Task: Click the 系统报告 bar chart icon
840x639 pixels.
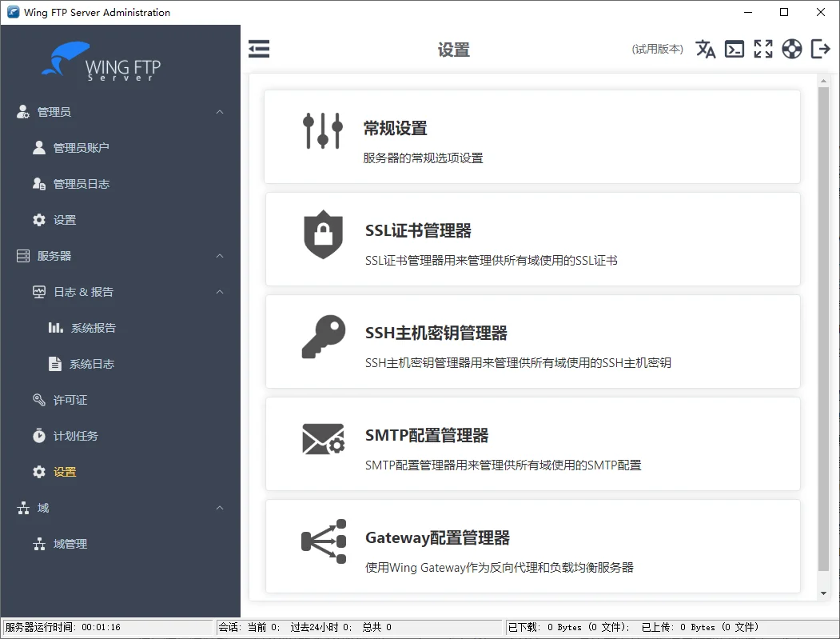Action: 56,328
